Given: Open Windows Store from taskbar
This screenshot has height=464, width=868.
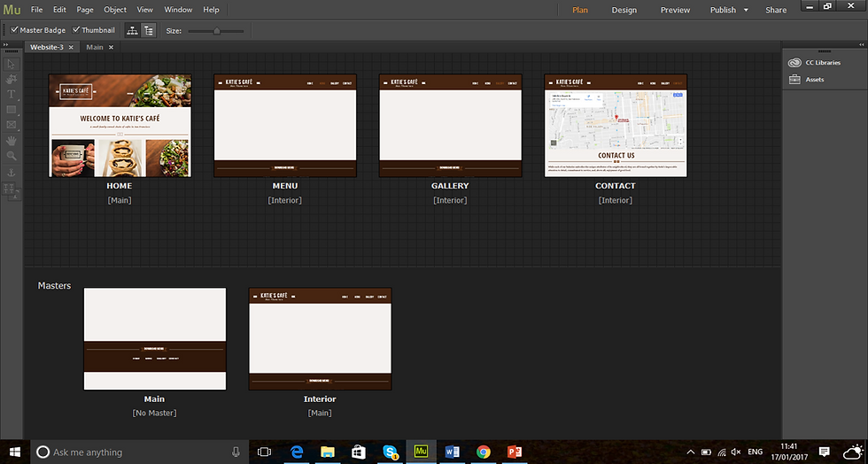Looking at the screenshot, I should pyautogui.click(x=359, y=452).
